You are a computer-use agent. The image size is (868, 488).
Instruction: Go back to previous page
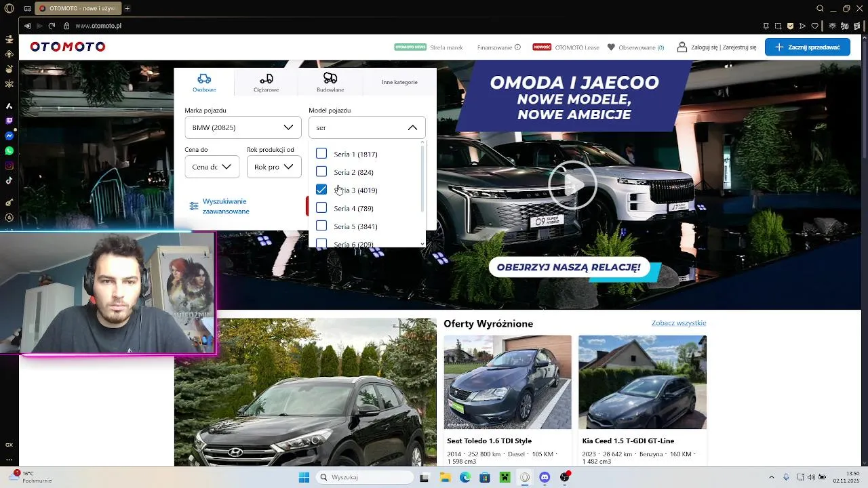[x=27, y=26]
